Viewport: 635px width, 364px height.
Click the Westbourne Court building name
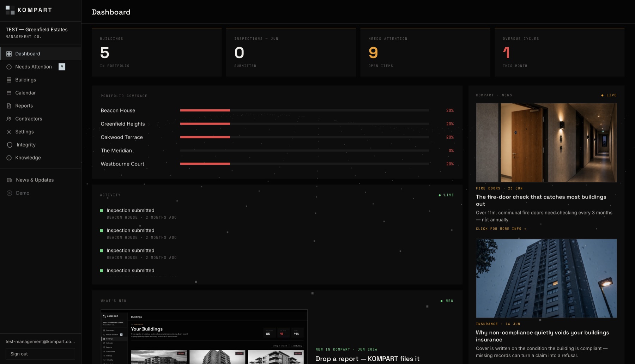pyautogui.click(x=122, y=164)
